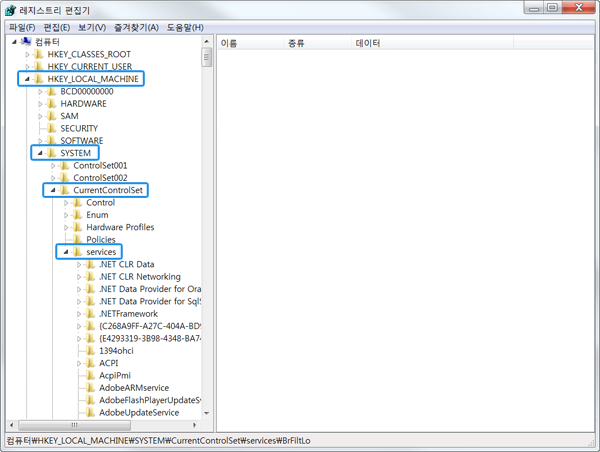Click services folder icon

77,251
